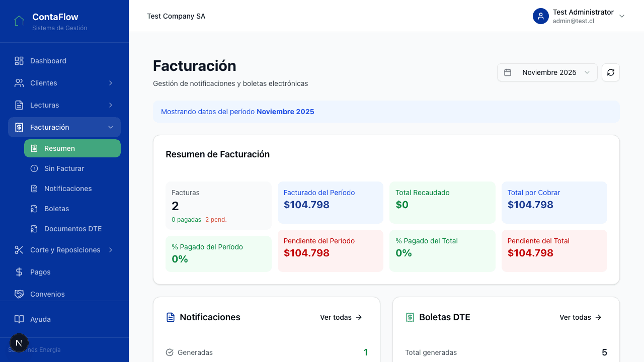Click the Notificaciones card document icon
644x362 pixels.
click(x=171, y=317)
